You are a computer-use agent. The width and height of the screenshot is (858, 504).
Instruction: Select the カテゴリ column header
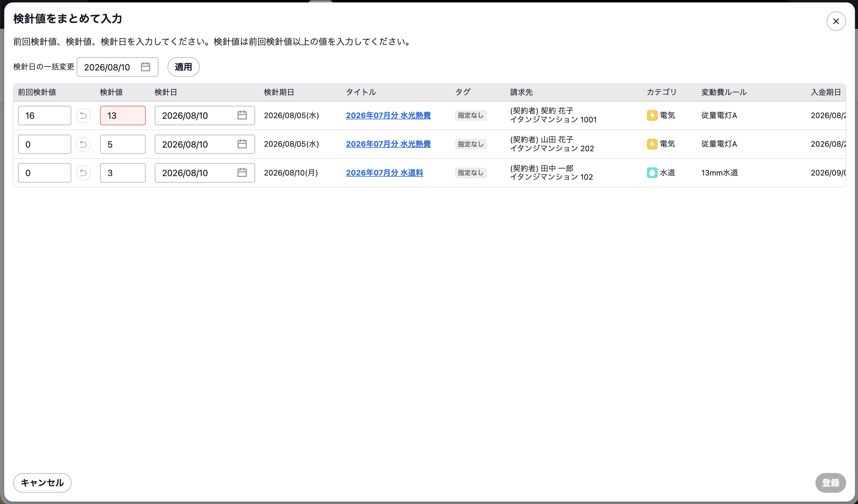click(661, 92)
